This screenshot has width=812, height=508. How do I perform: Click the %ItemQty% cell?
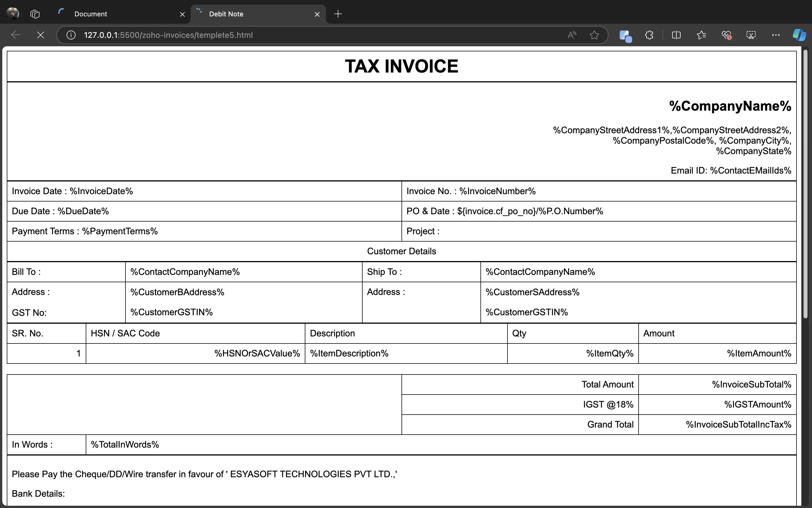tap(573, 353)
